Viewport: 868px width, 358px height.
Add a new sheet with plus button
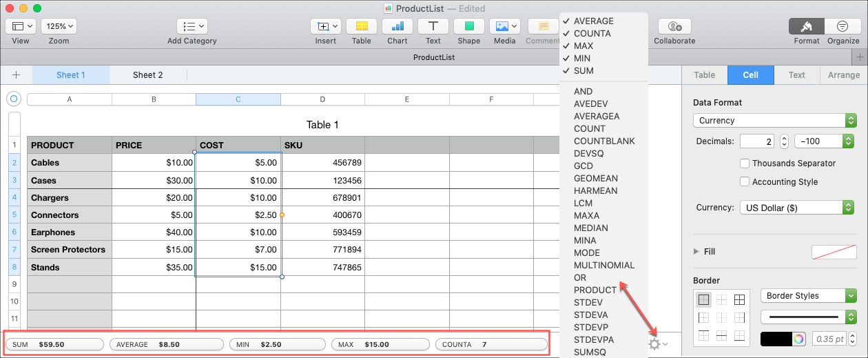coord(16,75)
